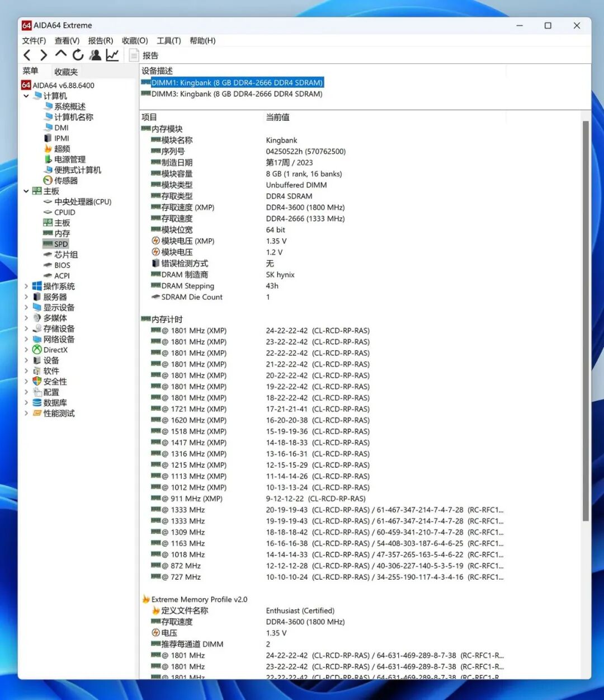The image size is (604, 700).
Task: Select the @ 1721 MHz (XMP) timing row
Action: pyautogui.click(x=260, y=408)
